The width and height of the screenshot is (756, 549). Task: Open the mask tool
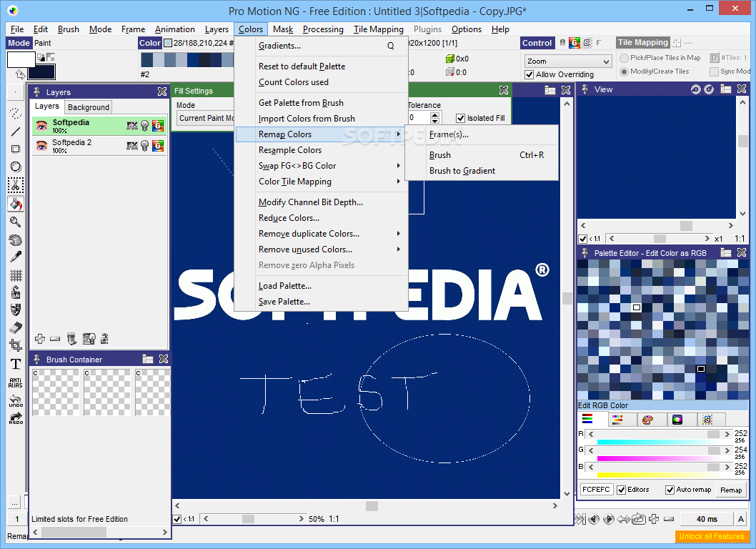click(16, 310)
